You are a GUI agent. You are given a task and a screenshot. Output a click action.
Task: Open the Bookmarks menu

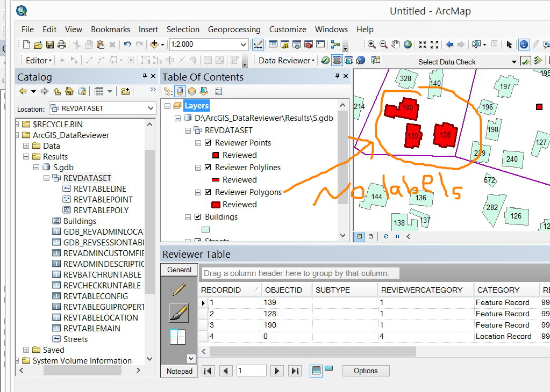click(111, 30)
